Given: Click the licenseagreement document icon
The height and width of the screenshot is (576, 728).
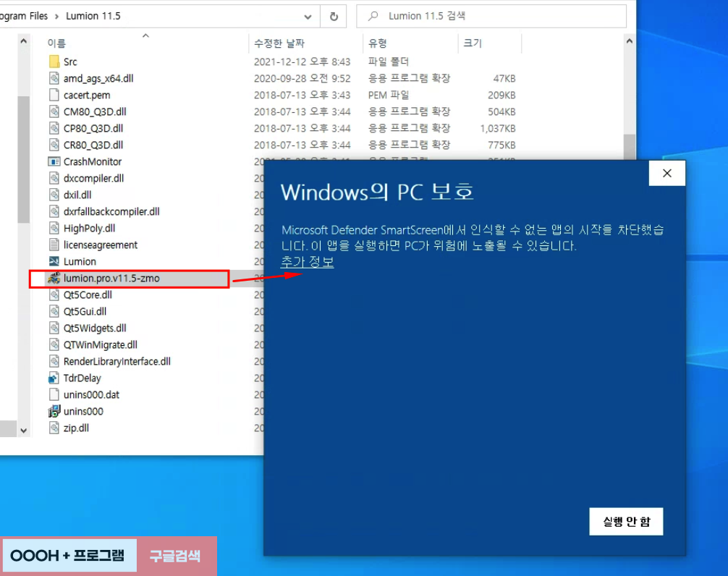Looking at the screenshot, I should [x=54, y=245].
